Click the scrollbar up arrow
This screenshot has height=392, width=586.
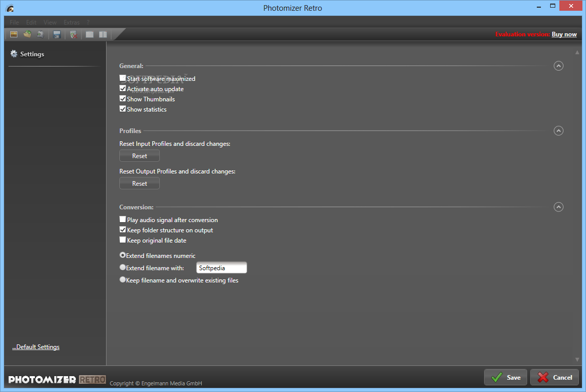coord(577,53)
